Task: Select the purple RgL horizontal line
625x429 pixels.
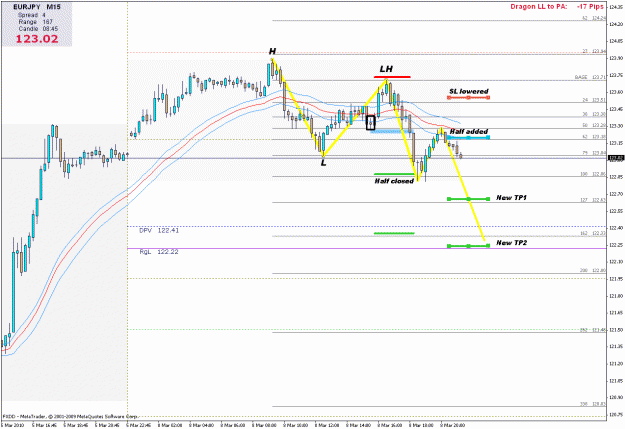Action: pyautogui.click(x=367, y=248)
